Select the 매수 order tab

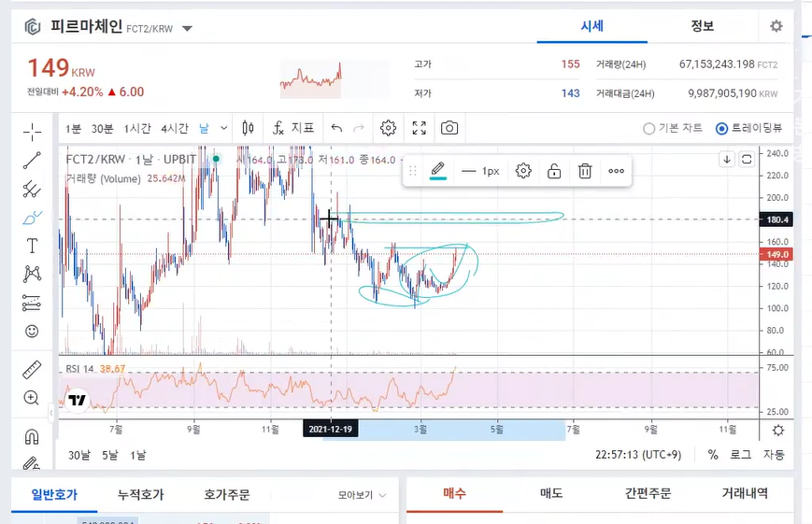(x=455, y=493)
